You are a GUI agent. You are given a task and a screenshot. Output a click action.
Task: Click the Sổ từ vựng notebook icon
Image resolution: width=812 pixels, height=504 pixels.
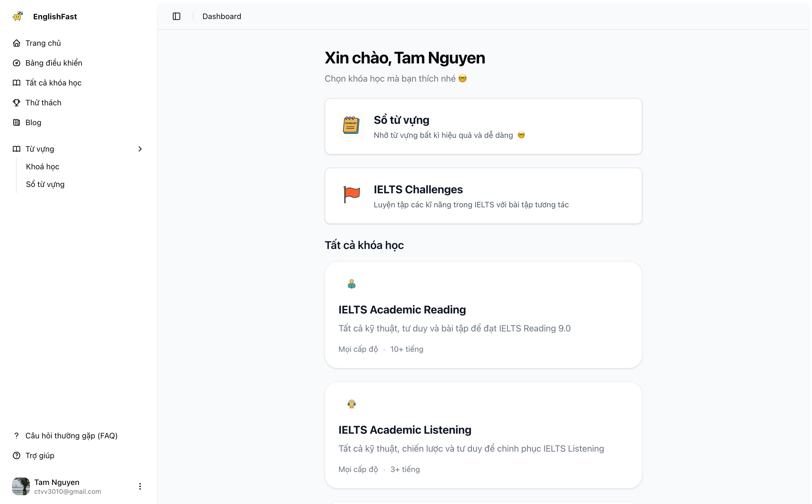(x=351, y=125)
